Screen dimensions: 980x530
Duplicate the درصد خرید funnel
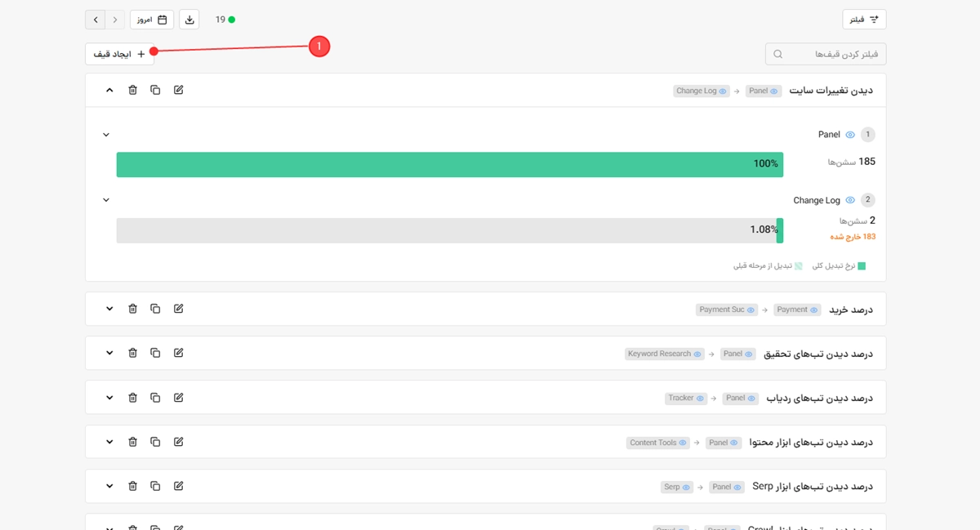coord(155,309)
